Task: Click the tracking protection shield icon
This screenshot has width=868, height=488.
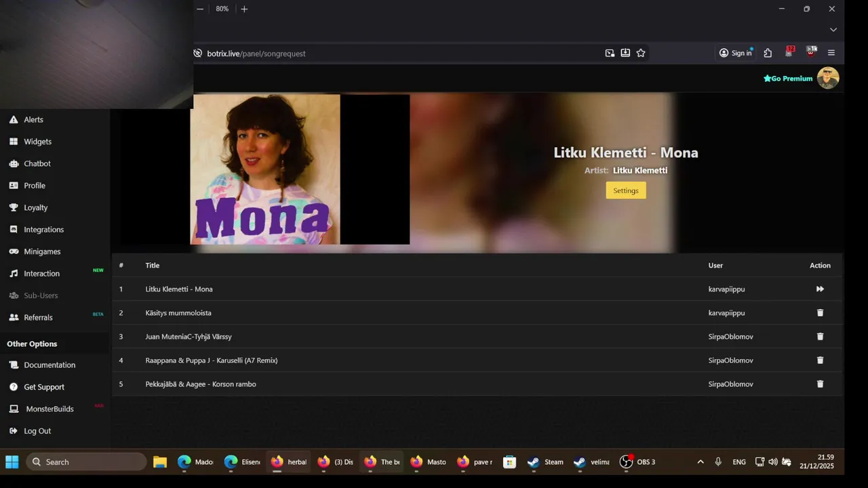Action: 198,53
